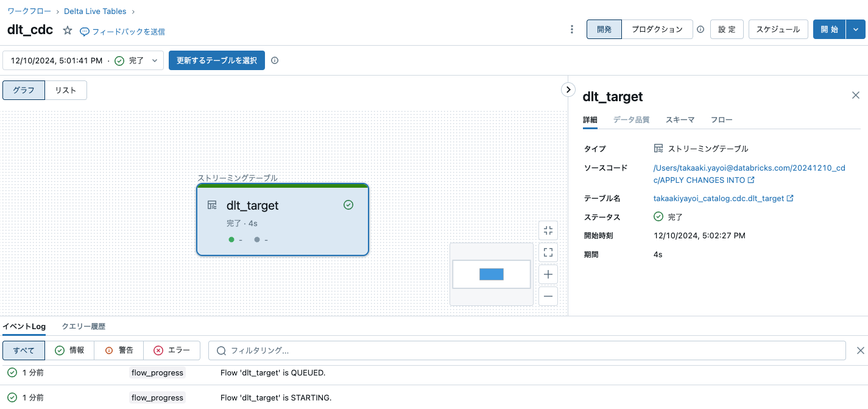Click the 完了 · 4s text on node
Screen dimensions: 868x409
(x=242, y=224)
